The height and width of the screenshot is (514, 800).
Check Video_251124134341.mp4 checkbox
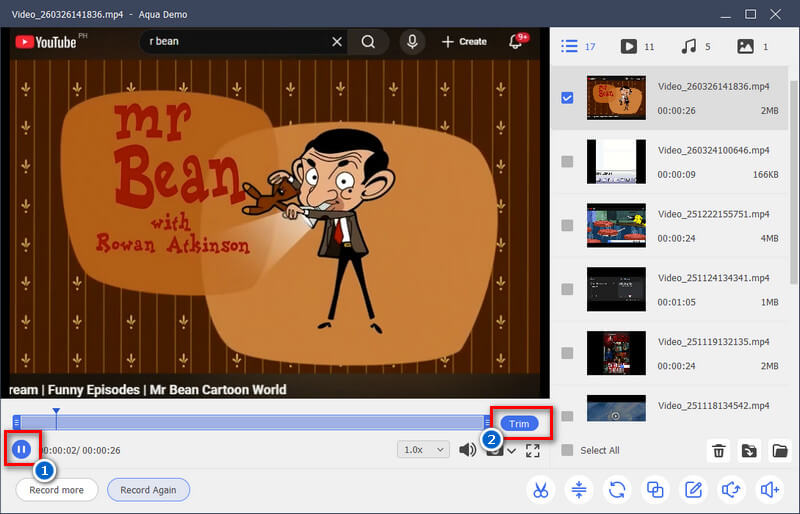[567, 289]
